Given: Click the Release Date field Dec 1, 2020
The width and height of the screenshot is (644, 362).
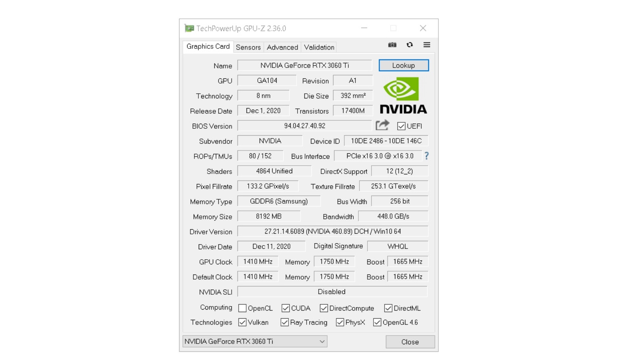Looking at the screenshot, I should point(263,111).
